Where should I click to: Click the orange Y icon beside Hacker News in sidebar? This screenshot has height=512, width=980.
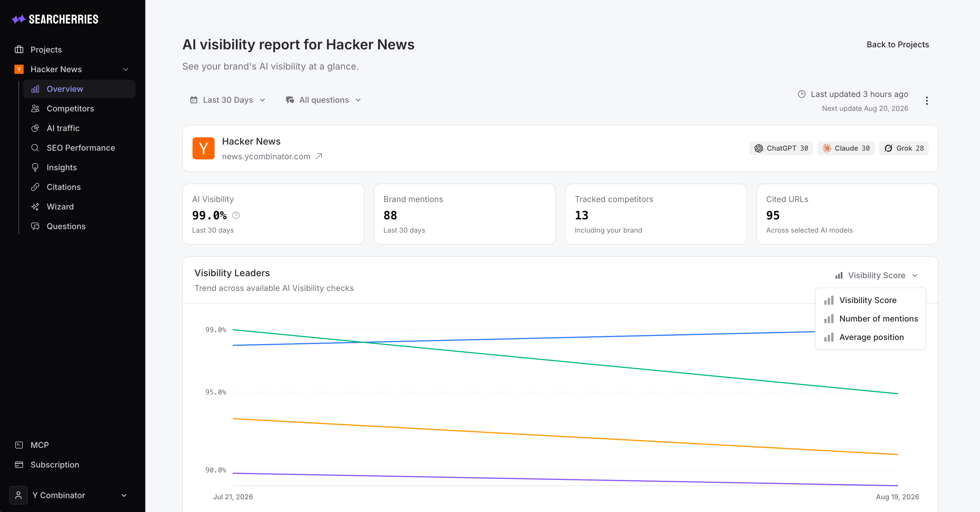point(19,69)
